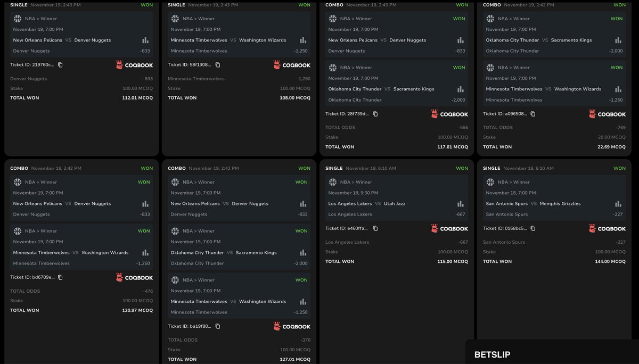This screenshot has width=639, height=364.
Task: Click Ticket ID text e460ffa
Action: [x=347, y=228]
